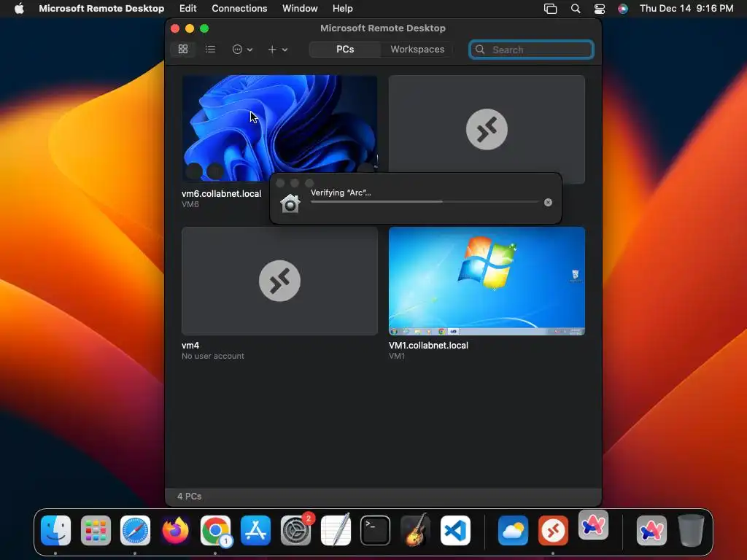Click the VM6 subtitle text
Image resolution: width=747 pixels, height=560 pixels.
[x=190, y=204]
